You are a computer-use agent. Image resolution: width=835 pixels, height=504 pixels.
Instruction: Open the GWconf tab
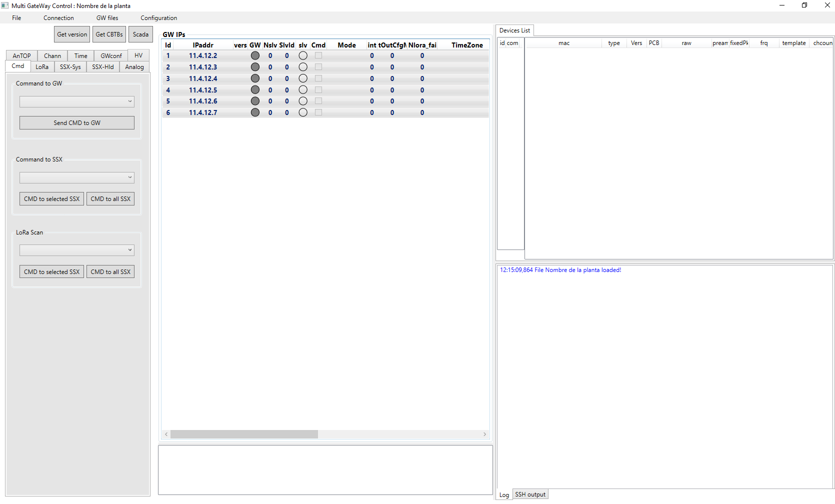110,55
